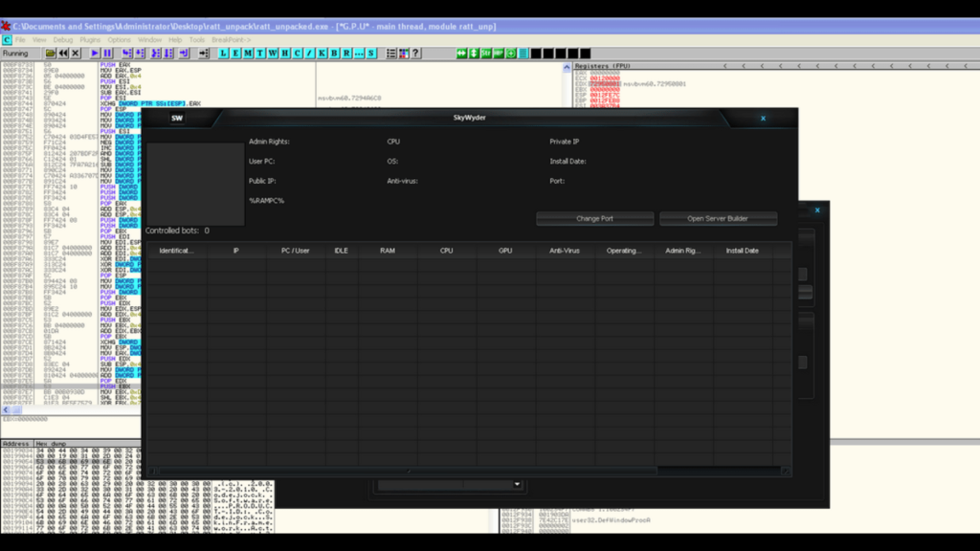The image size is (980, 551).
Task: Click the Step Into toolbar icon
Action: click(127, 54)
